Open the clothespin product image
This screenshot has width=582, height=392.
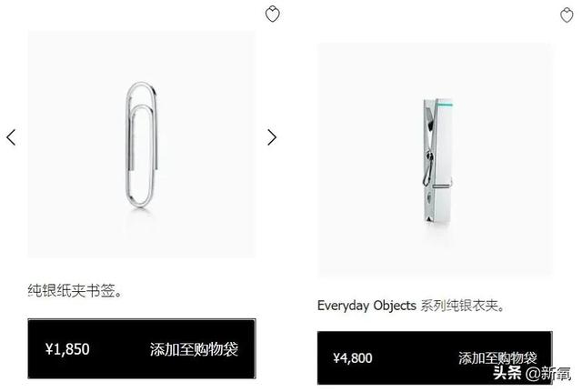(435, 160)
